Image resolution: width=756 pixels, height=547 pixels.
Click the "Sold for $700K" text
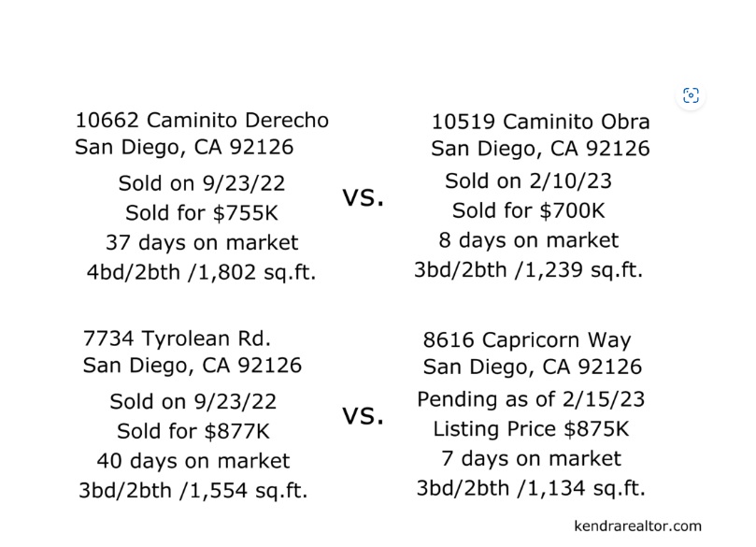coord(528,210)
